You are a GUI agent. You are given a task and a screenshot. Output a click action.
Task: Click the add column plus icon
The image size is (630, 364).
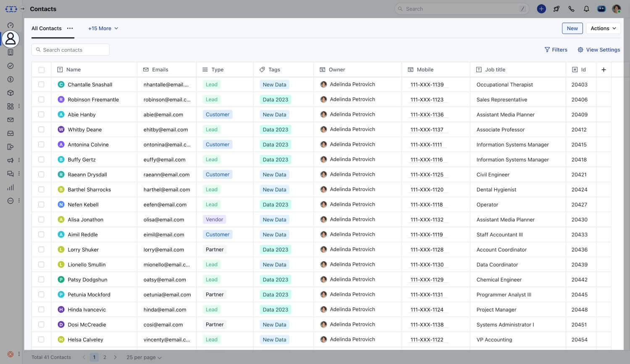604,70
